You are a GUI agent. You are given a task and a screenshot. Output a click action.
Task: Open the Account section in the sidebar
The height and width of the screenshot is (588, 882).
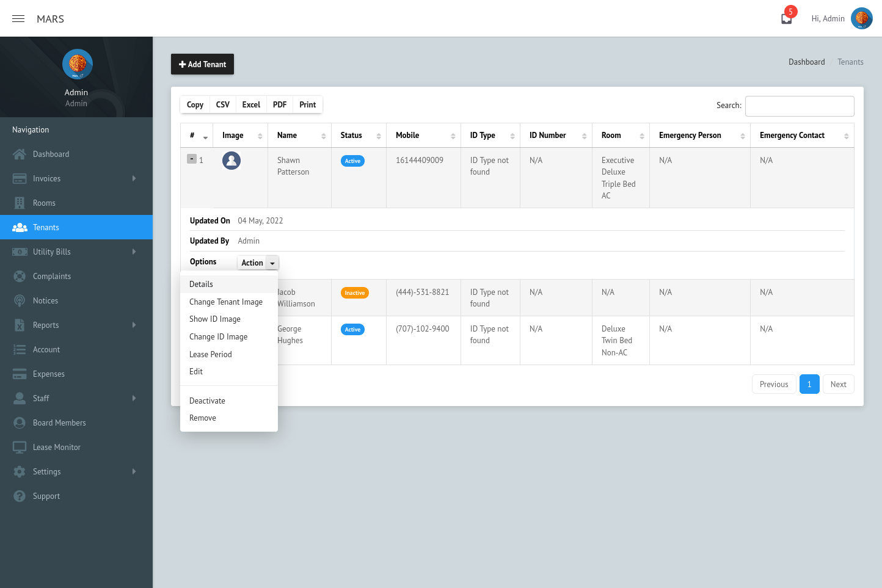tap(46, 349)
